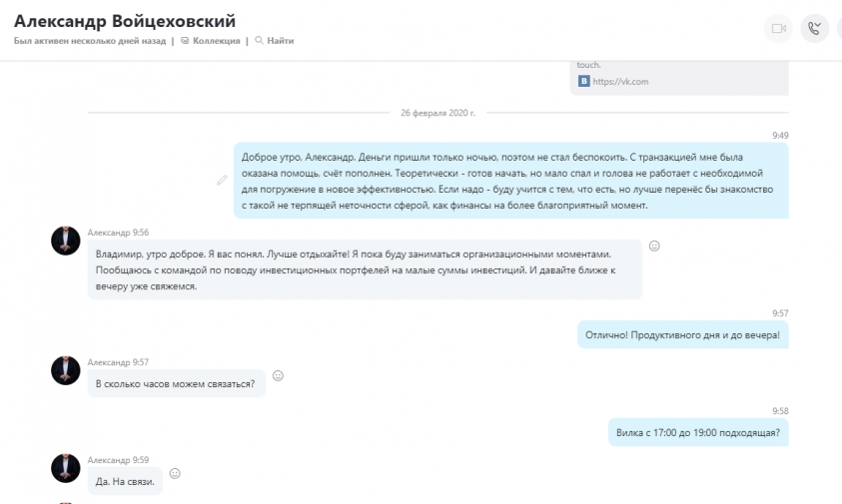The image size is (842, 504).
Task: Click the magnifier icon next to Найти
Action: pyautogui.click(x=259, y=40)
